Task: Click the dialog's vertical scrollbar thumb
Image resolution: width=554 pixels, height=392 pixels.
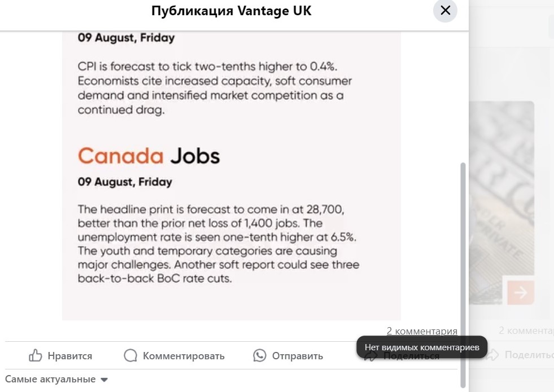Action: pos(464,271)
